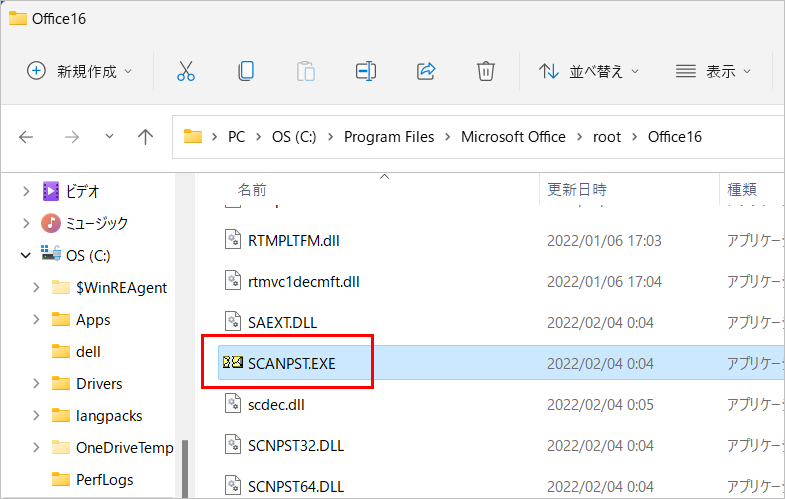
Task: Click the SCANPST.EXE application icon
Action: click(233, 362)
